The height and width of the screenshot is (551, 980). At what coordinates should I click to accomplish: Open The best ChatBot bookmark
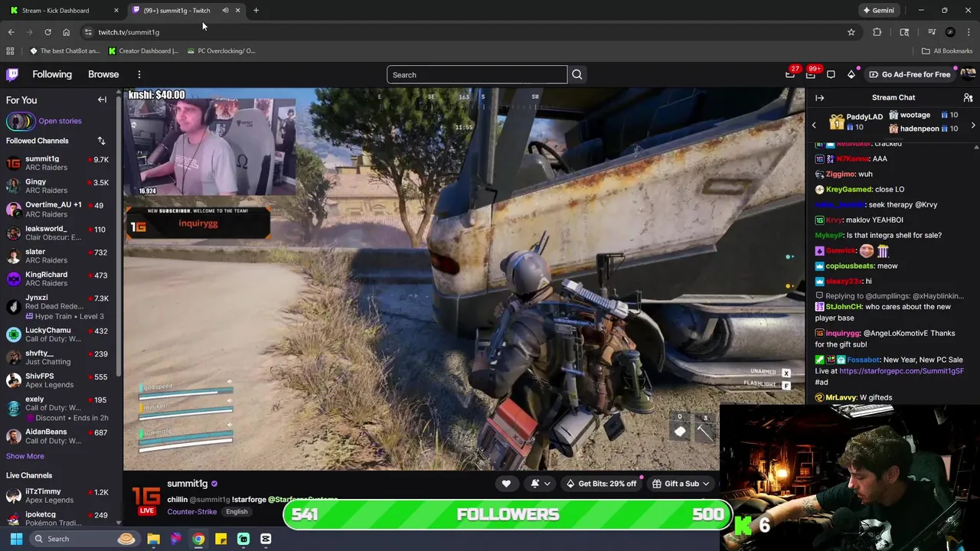[x=65, y=51]
